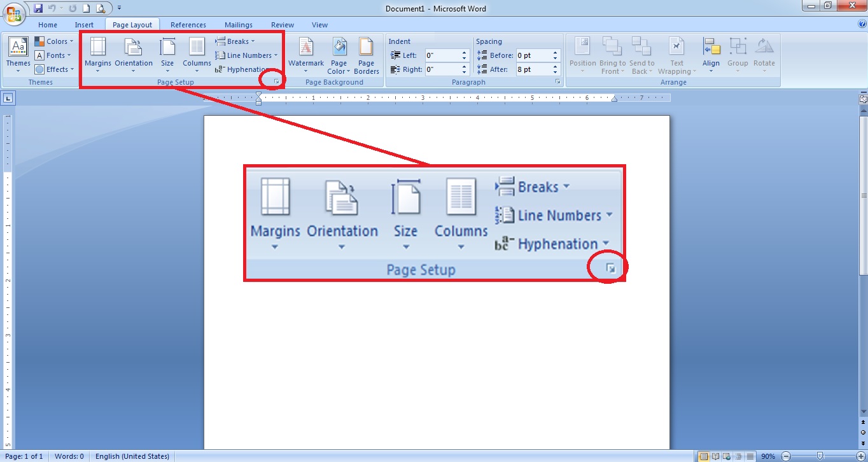Open the Mailings ribbon tab
Image resolution: width=868 pixels, height=462 pixels.
pos(239,24)
